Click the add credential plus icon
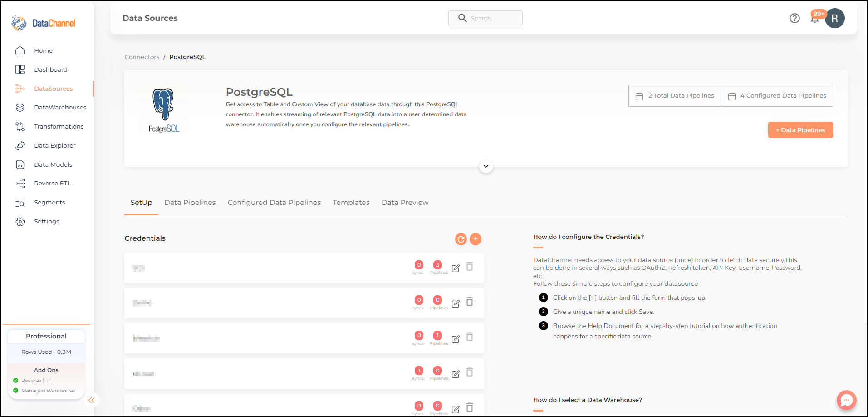Screen dimensions: 868x417 tap(476, 239)
